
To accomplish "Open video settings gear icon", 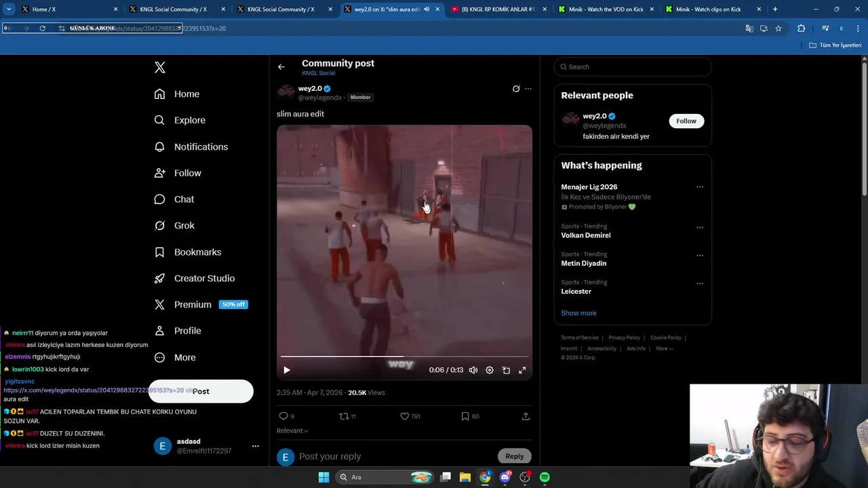I will pos(490,370).
